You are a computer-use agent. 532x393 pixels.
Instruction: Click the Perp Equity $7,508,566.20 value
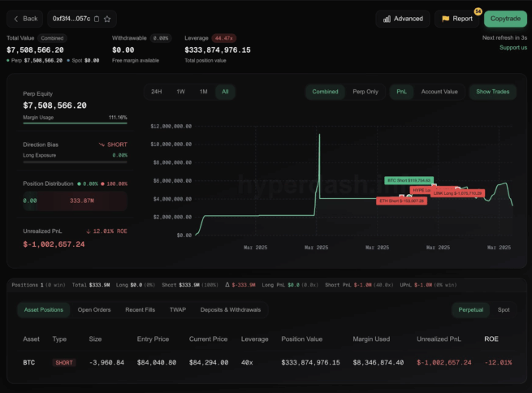[x=54, y=106]
